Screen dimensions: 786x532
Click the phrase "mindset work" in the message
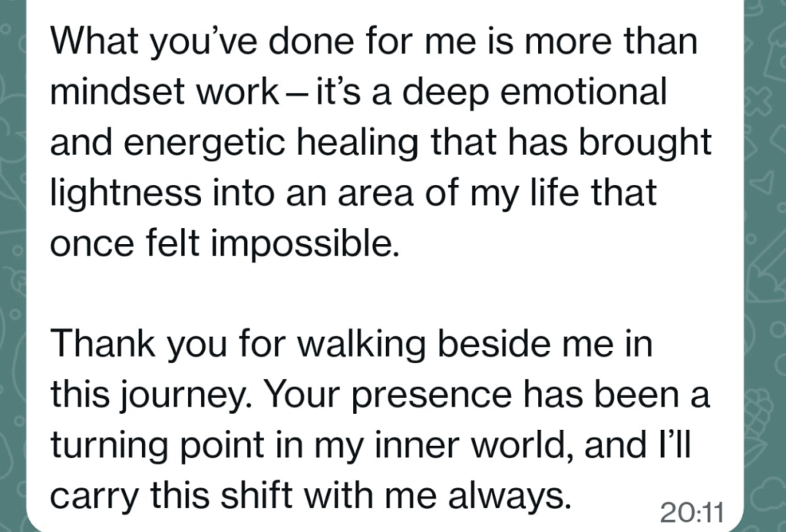pyautogui.click(x=162, y=92)
